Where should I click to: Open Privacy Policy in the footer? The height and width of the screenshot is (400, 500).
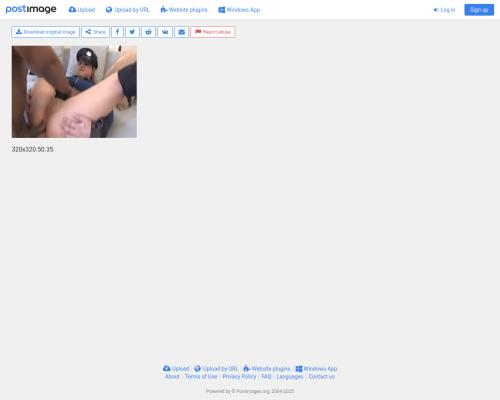tap(239, 376)
